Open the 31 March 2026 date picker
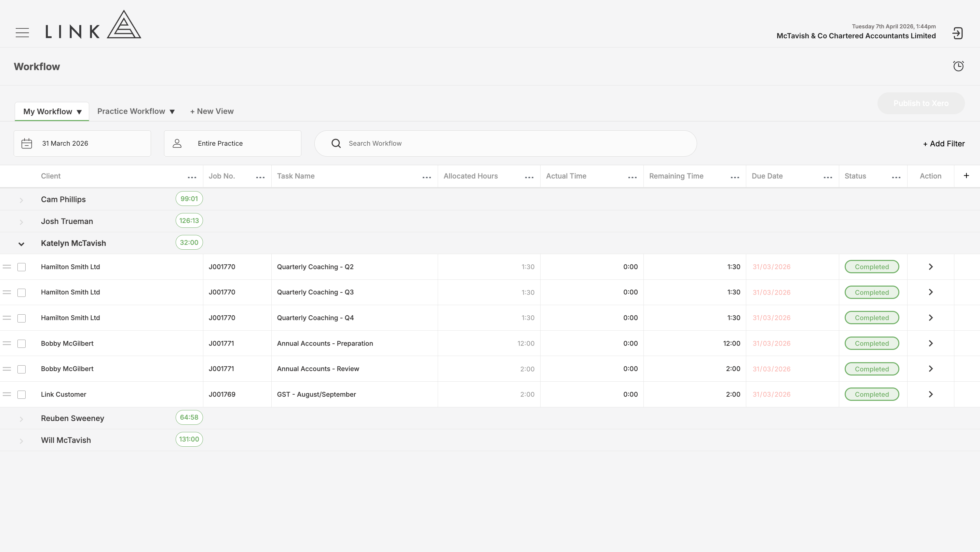 pos(82,144)
